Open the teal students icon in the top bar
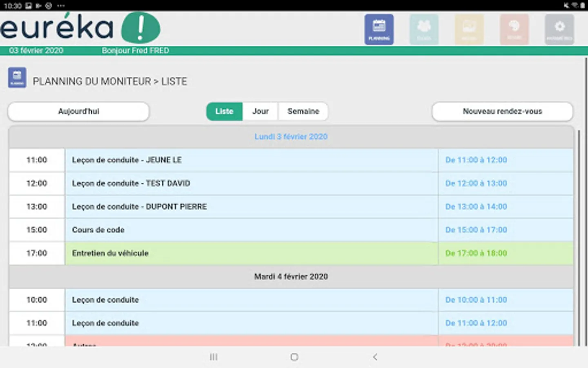 424,29
